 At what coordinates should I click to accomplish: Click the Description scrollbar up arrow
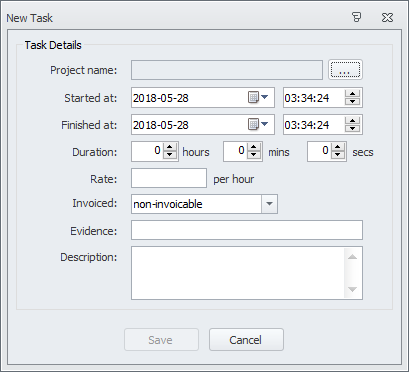[x=352, y=256]
